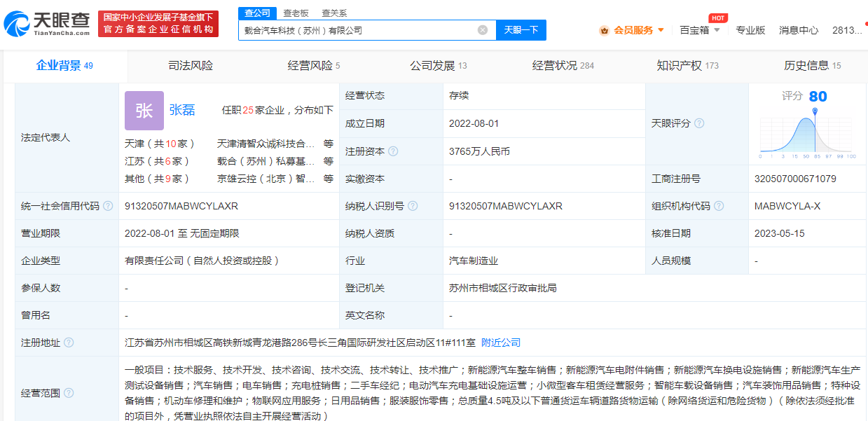The image size is (868, 421).
Task: Open the 天津（共10家）company list
Action: coord(160,144)
